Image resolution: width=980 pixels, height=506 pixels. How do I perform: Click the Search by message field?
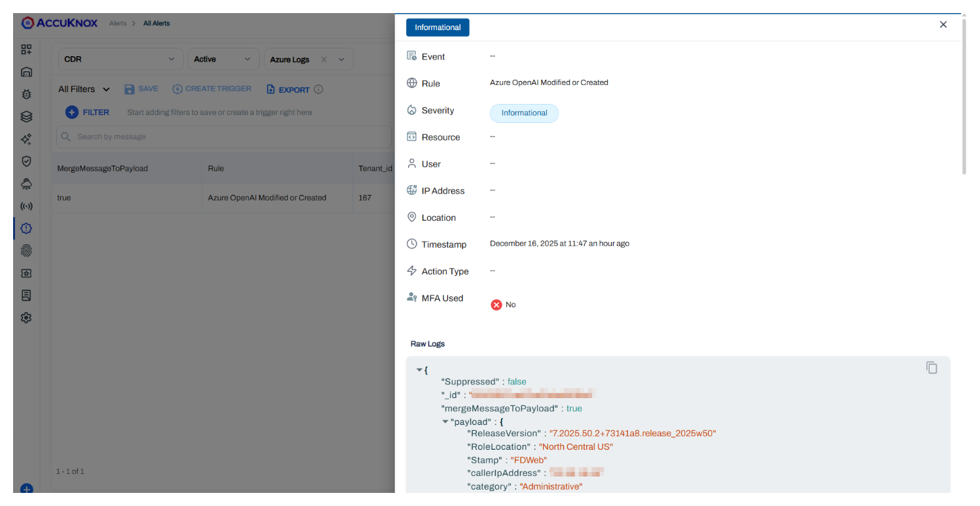224,137
